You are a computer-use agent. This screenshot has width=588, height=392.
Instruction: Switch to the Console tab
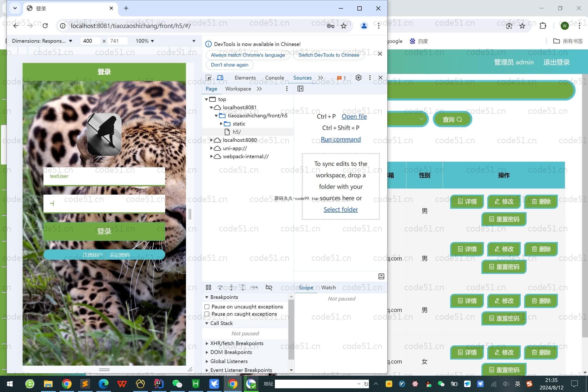[274, 78]
